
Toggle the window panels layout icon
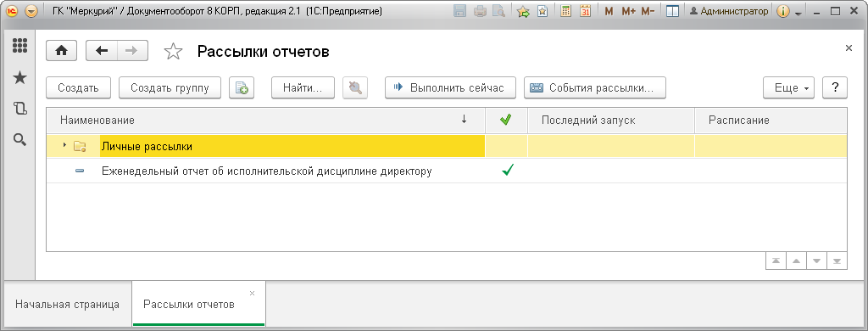click(672, 11)
